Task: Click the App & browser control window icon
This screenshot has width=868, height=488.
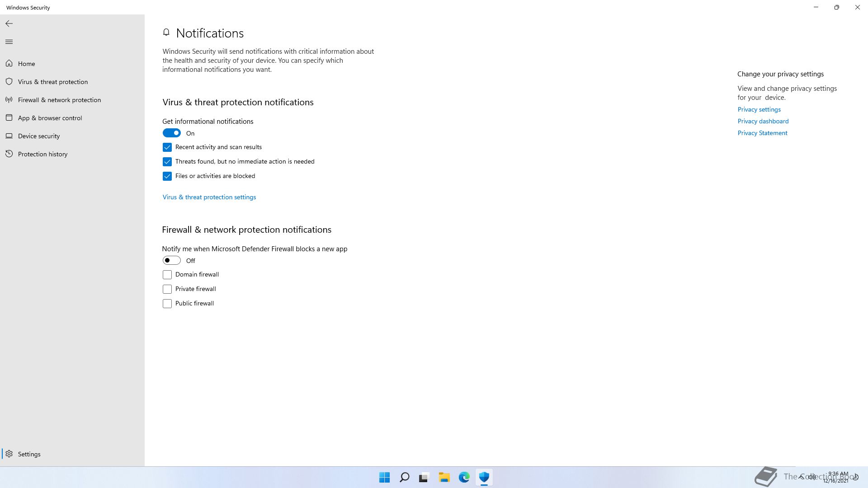Action: (9, 118)
